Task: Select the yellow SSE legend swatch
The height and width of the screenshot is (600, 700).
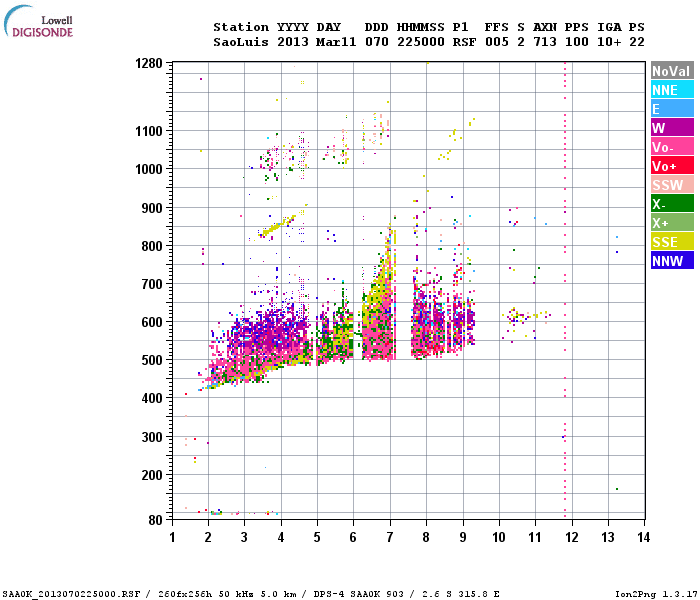Action: tap(672, 242)
